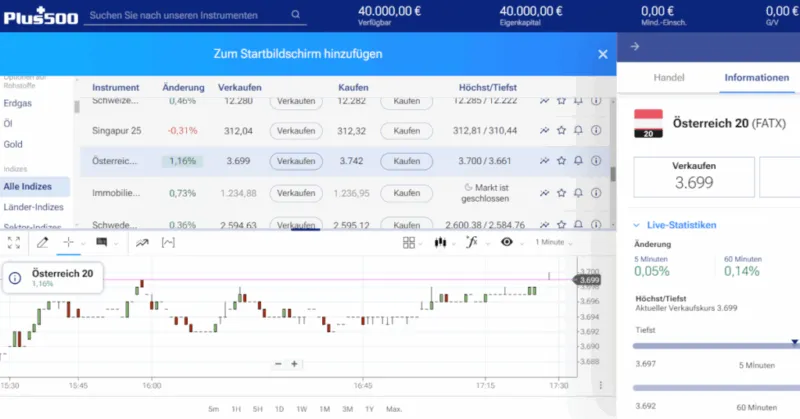This screenshot has width=800, height=419.
Task: Click the search magnifier icon
Action: pos(295,15)
